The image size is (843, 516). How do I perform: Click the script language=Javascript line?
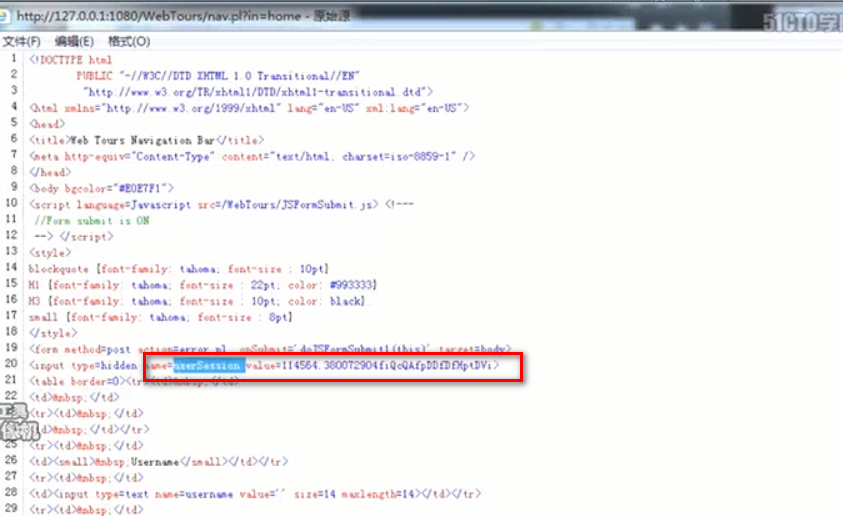click(x=222, y=205)
